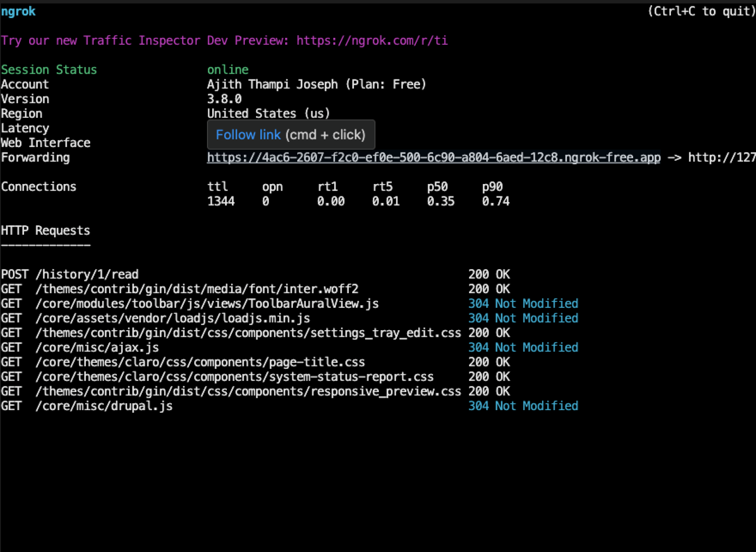Click the ngrok title in top corner
This screenshot has height=552, width=756.
tap(18, 11)
